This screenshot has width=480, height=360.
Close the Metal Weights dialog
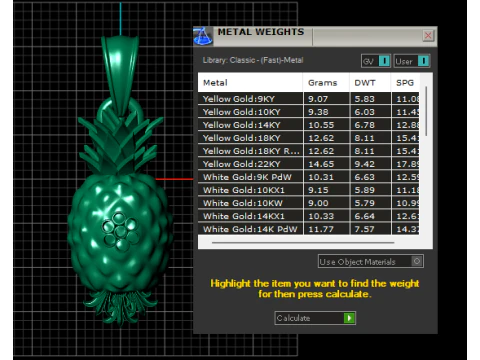point(428,35)
